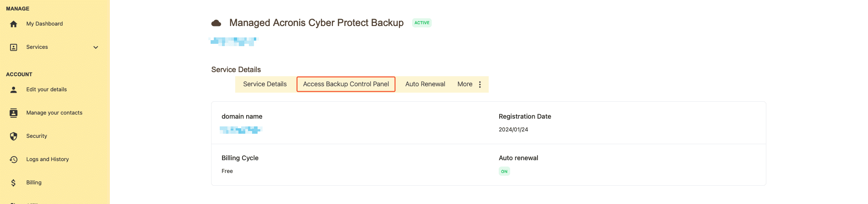Toggle the Auto renewal ON badge
This screenshot has height=204, width=868.
click(x=504, y=172)
